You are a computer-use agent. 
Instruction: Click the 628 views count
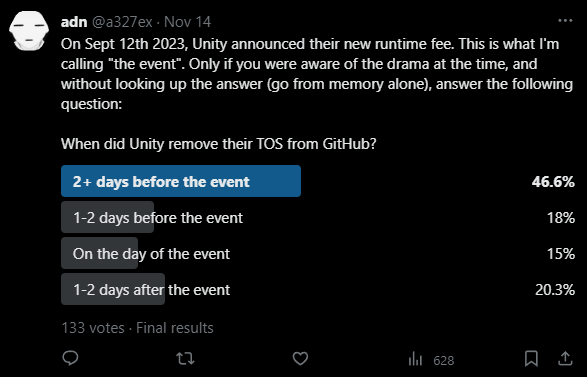click(x=444, y=361)
